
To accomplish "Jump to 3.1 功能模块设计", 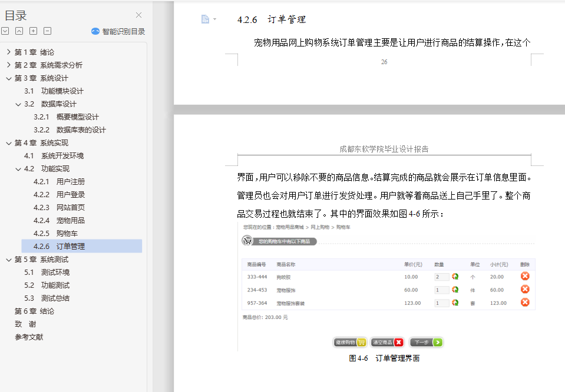I will pyautogui.click(x=54, y=91).
